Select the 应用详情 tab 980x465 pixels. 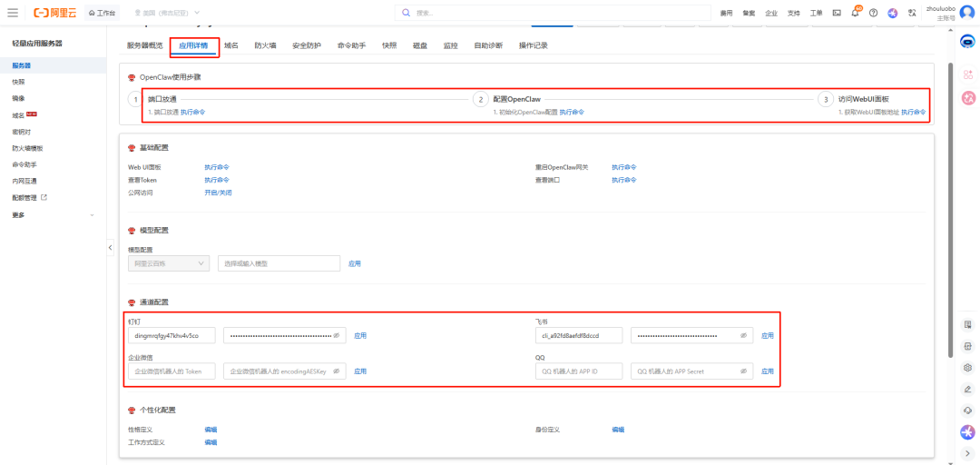click(x=194, y=45)
